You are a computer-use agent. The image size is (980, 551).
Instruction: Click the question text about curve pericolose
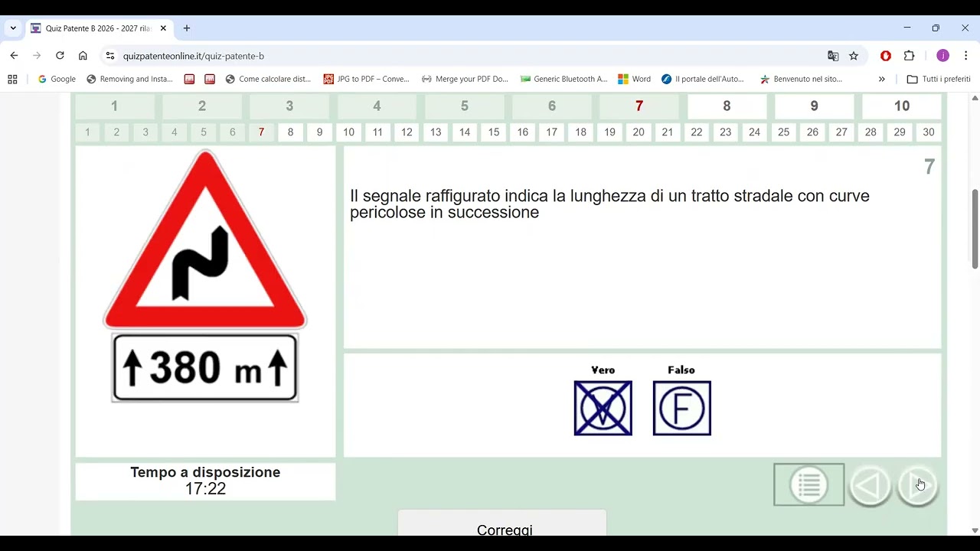point(609,204)
